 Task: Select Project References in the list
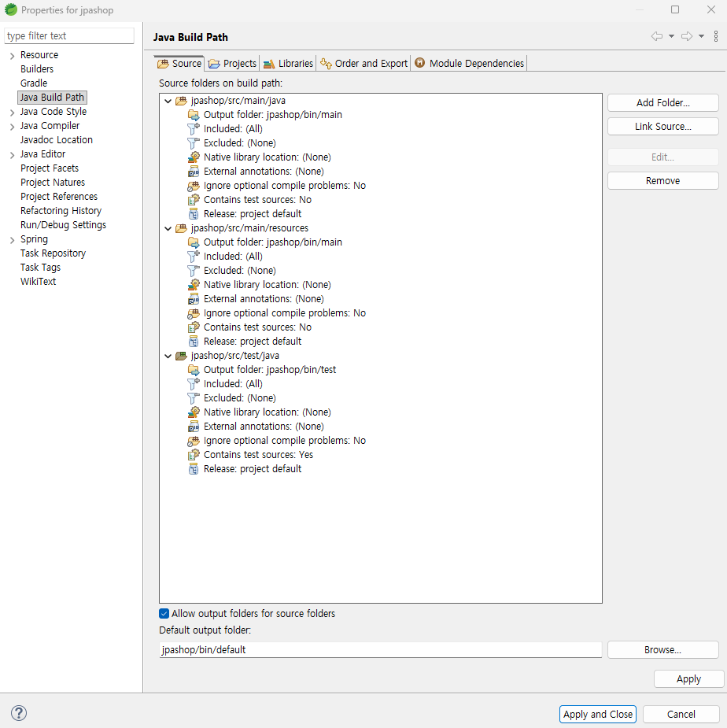[x=59, y=197]
